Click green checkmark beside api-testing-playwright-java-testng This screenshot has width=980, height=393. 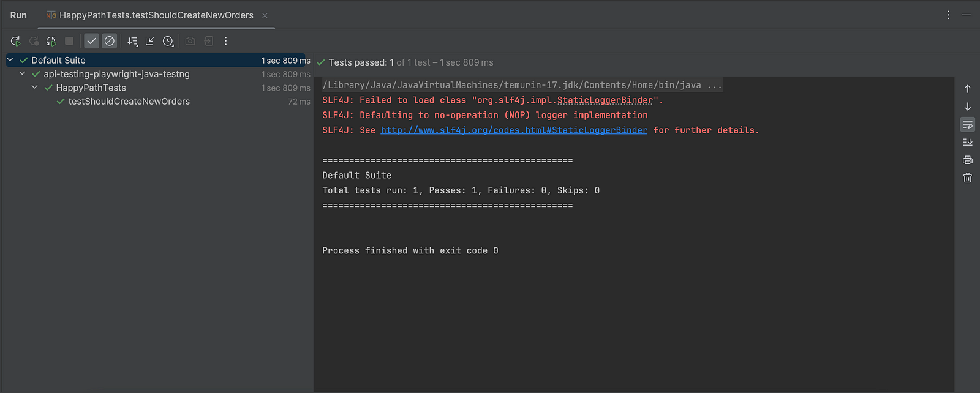[x=36, y=74]
